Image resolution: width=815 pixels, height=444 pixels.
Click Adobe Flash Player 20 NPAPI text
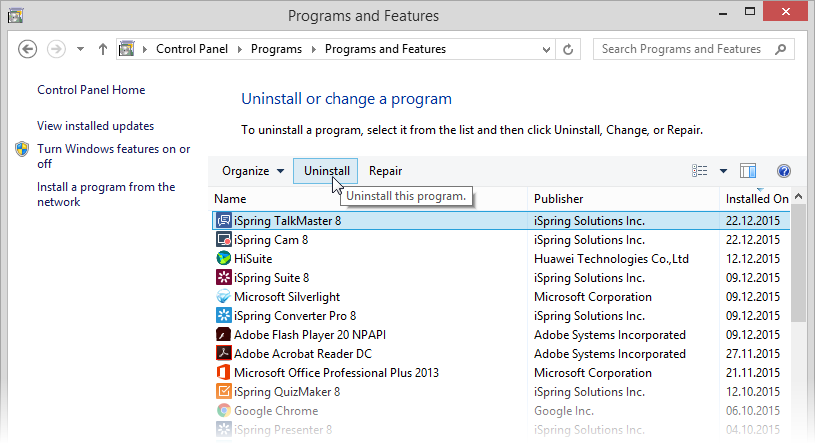click(x=310, y=335)
